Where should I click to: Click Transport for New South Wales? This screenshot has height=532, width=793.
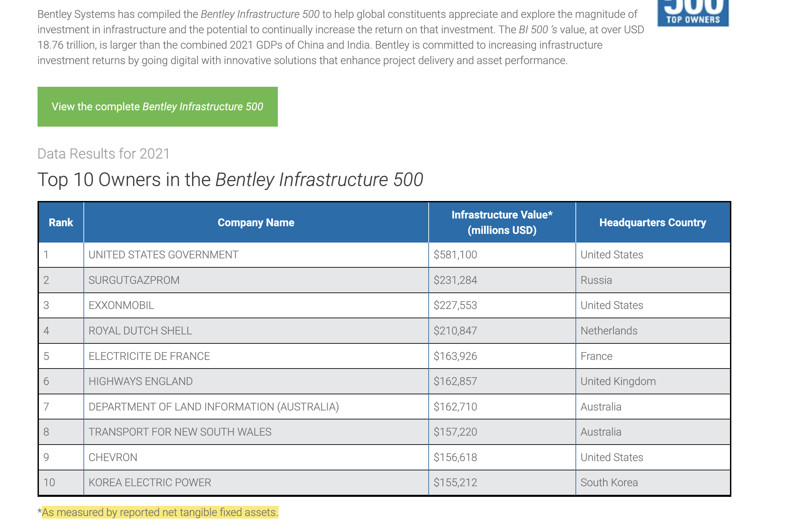pyautogui.click(x=180, y=432)
